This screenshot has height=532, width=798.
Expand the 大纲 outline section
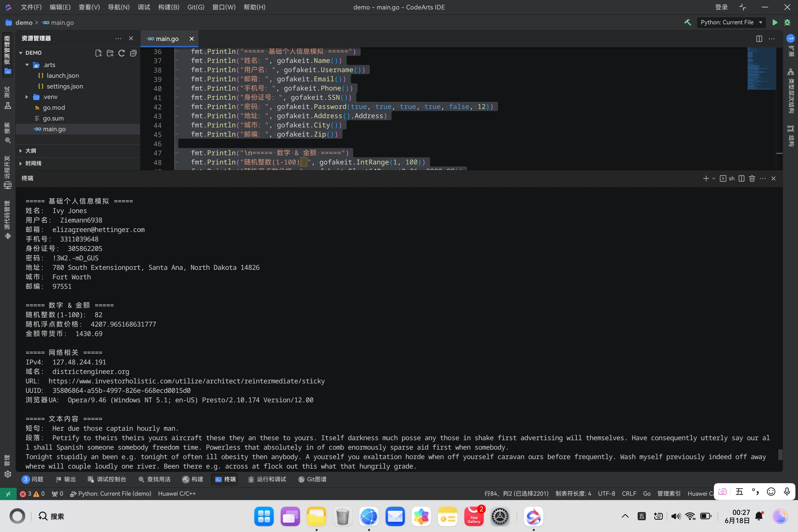tap(21, 151)
